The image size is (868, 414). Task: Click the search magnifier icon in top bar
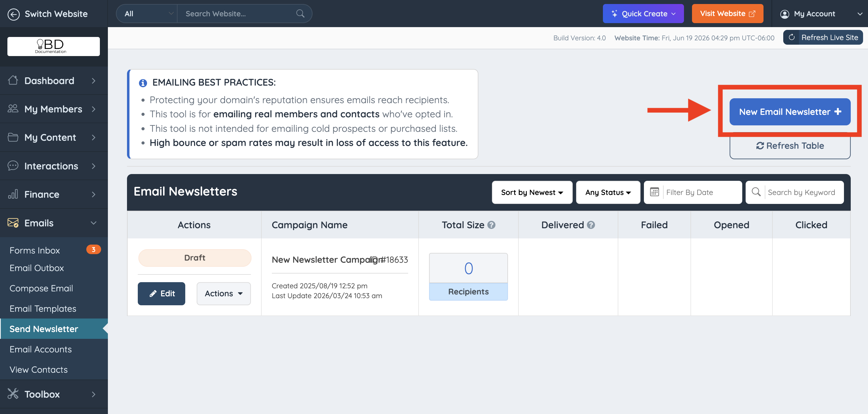click(x=300, y=14)
